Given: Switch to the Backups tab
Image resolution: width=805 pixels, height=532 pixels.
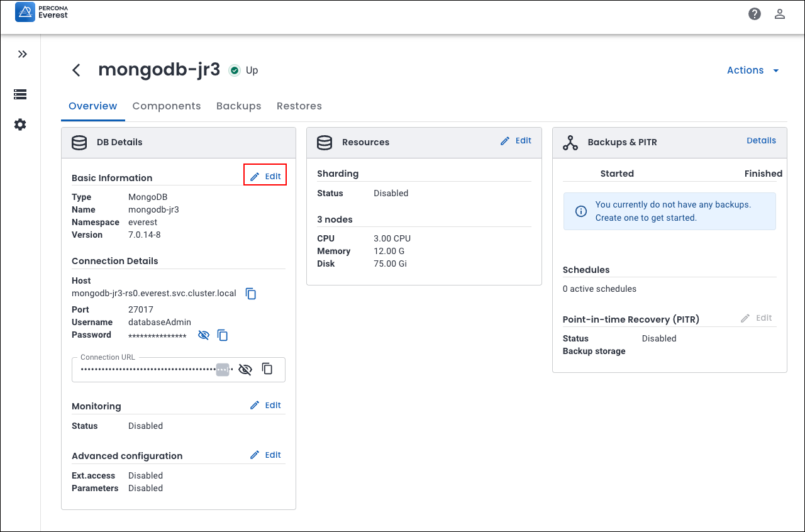Looking at the screenshot, I should click(x=238, y=106).
